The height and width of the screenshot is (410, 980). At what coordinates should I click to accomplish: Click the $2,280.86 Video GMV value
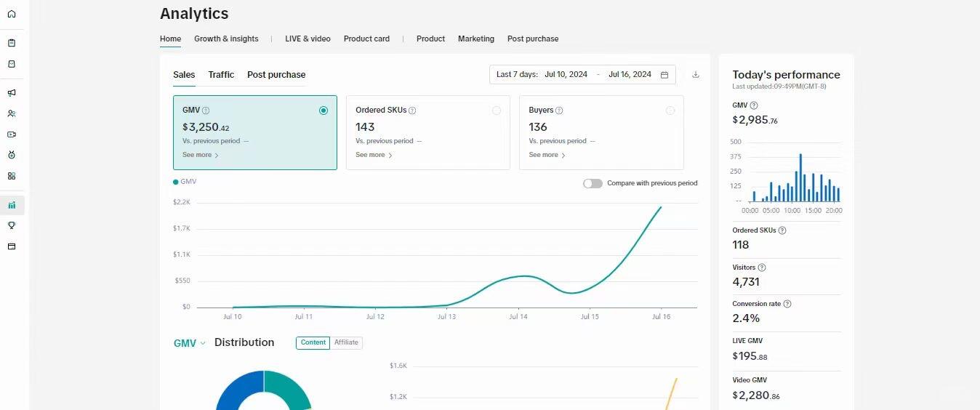pyautogui.click(x=756, y=395)
